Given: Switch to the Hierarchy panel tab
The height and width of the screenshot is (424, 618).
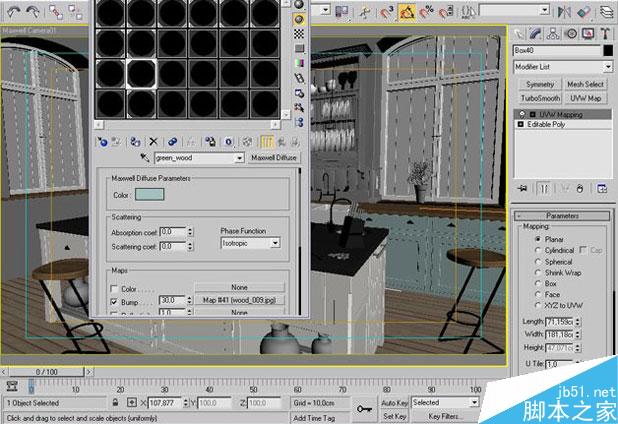Looking at the screenshot, I should [553, 34].
